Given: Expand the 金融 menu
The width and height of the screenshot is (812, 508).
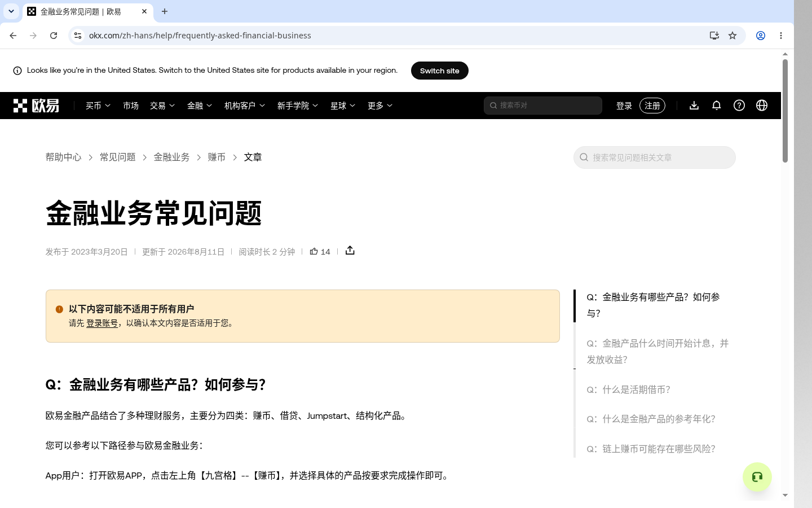Looking at the screenshot, I should 200,106.
